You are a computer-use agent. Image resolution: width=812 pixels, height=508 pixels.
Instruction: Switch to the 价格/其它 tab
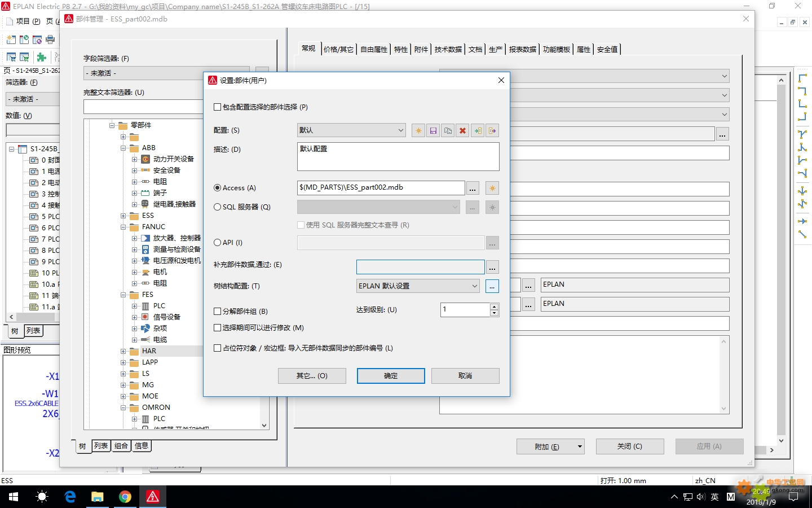pos(338,50)
